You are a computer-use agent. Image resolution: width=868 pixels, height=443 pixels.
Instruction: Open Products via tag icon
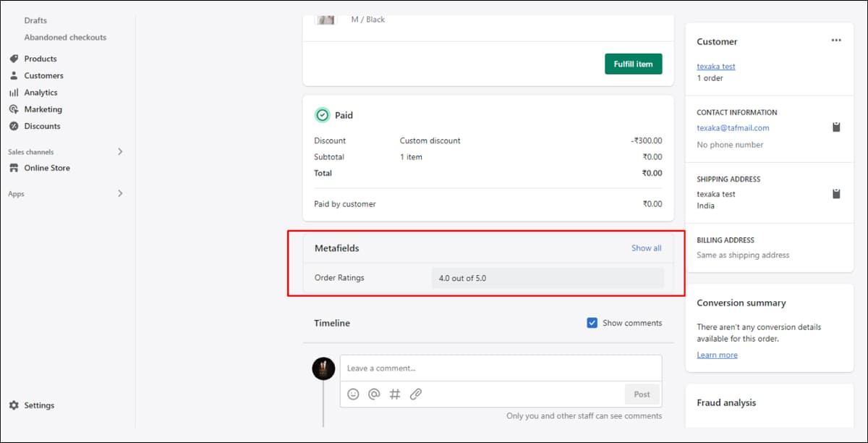pos(14,59)
